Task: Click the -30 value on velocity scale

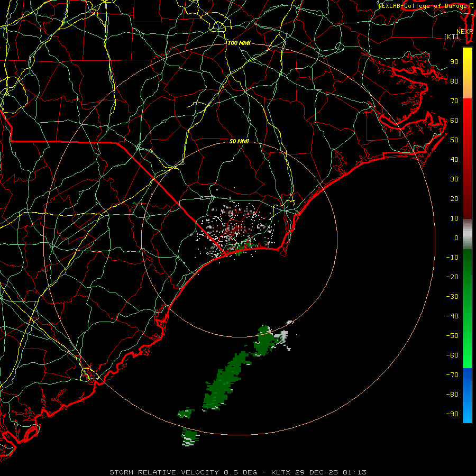Action: tap(452, 297)
